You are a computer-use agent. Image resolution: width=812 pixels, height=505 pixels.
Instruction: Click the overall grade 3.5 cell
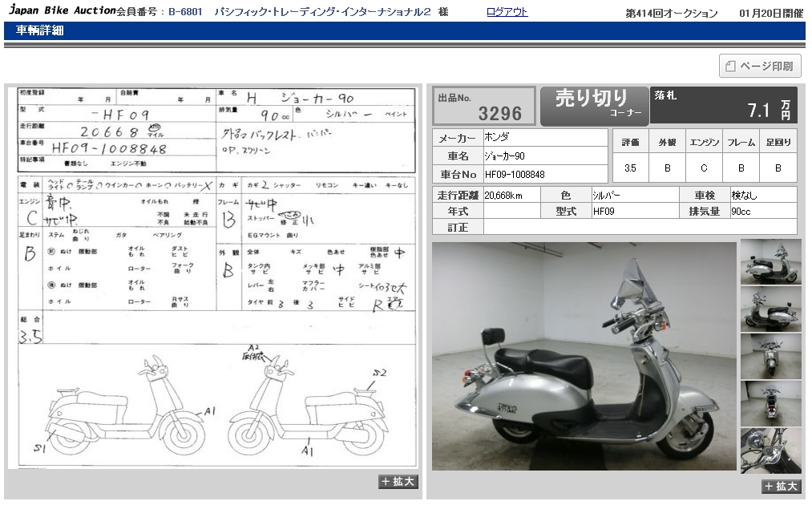point(630,168)
